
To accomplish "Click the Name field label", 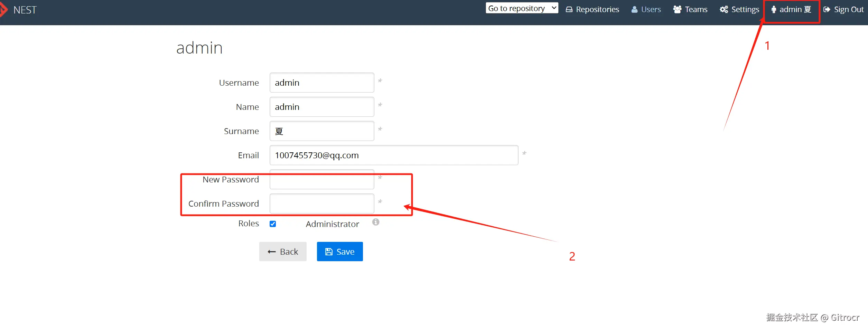I will (248, 107).
